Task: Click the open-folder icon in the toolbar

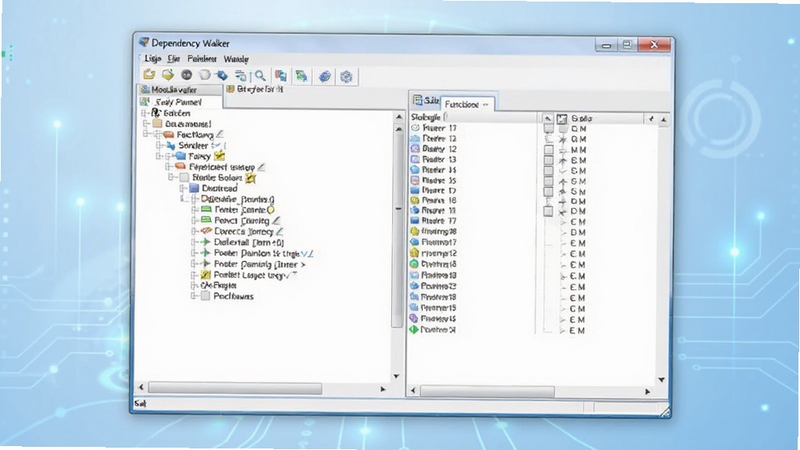Action: tap(149, 74)
